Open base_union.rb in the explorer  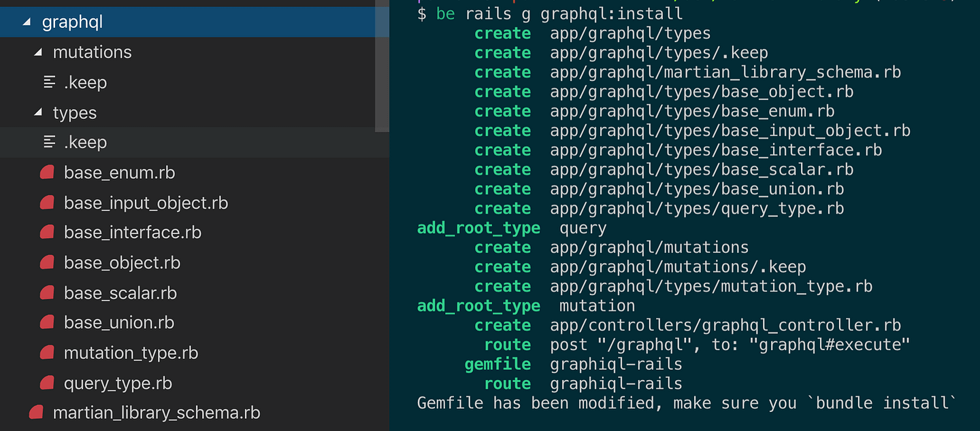pos(119,323)
